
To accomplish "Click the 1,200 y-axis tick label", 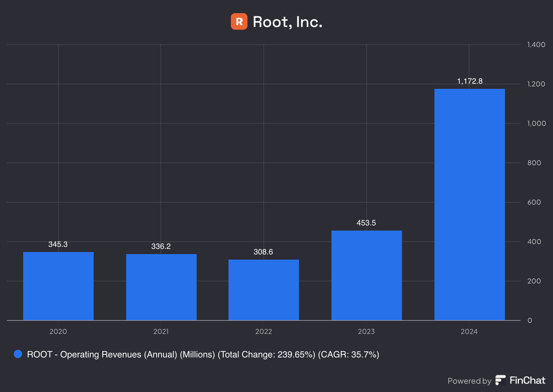I will coord(536,84).
